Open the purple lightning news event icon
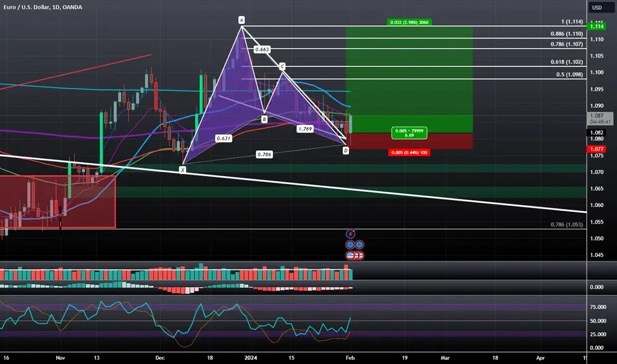 coord(350,234)
